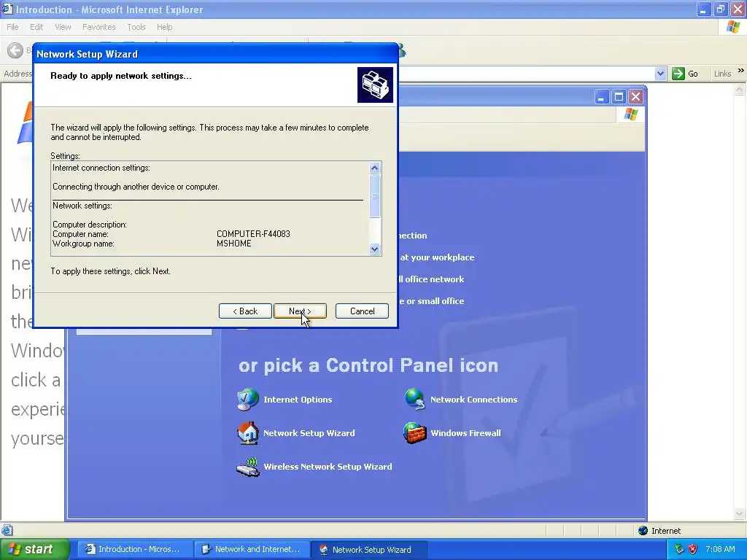This screenshot has height=560, width=747.
Task: Expand the Links toolbar chevron
Action: coord(741,71)
